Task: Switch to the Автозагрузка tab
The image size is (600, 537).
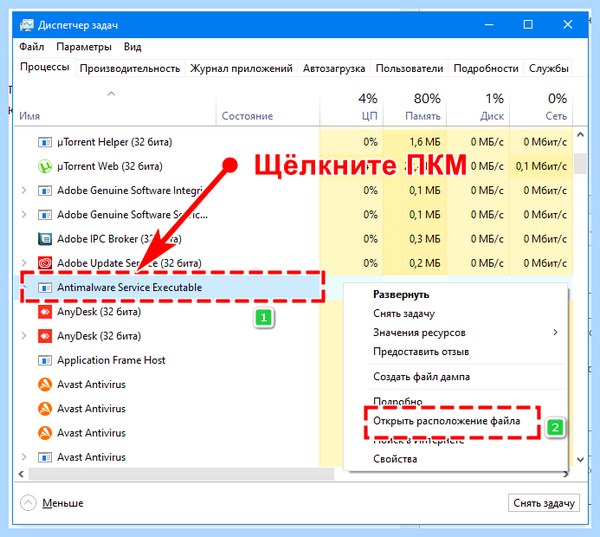Action: click(x=334, y=69)
